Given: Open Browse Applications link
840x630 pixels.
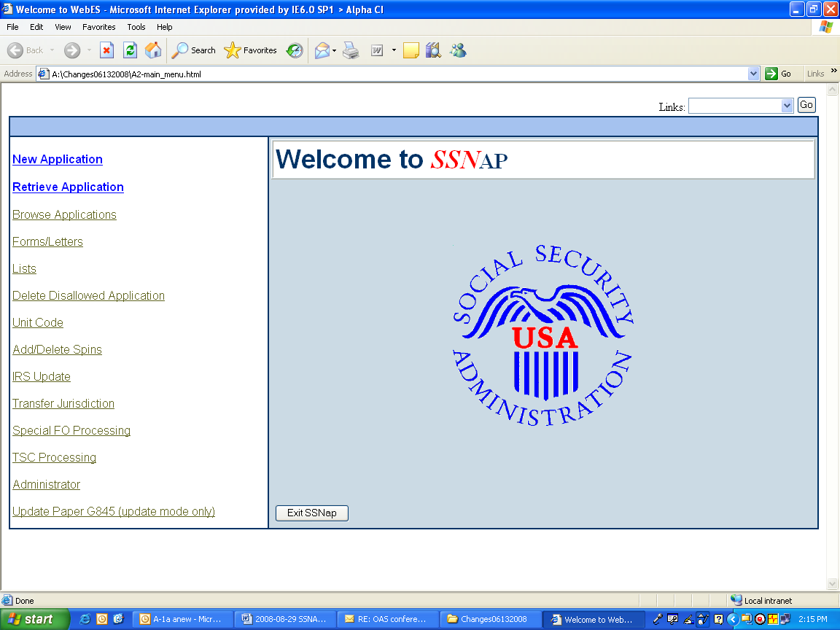Looking at the screenshot, I should [64, 214].
